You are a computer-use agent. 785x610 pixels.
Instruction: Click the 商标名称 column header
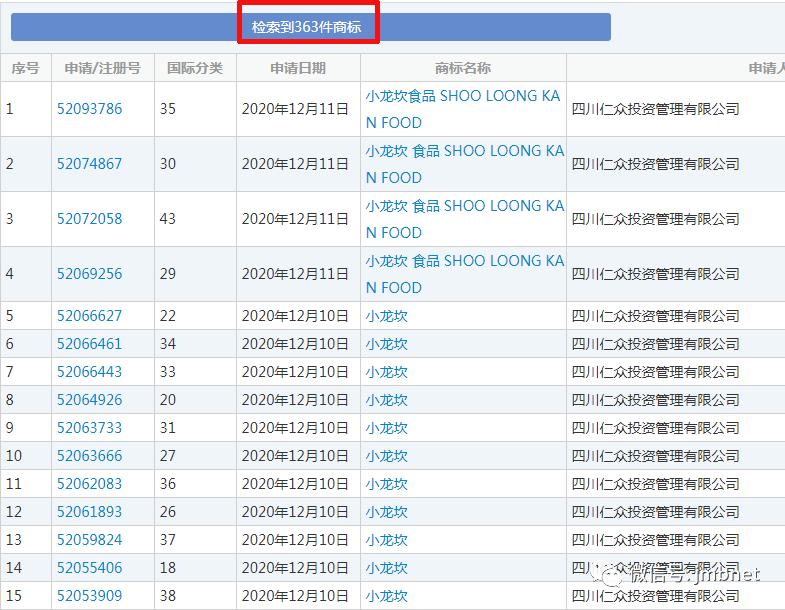pos(463,68)
